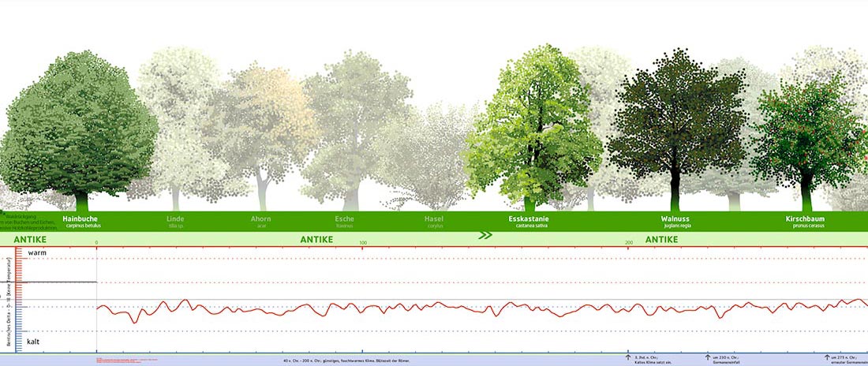Click the year 100 timeline marker
This screenshot has height=366, width=868.
(x=363, y=242)
